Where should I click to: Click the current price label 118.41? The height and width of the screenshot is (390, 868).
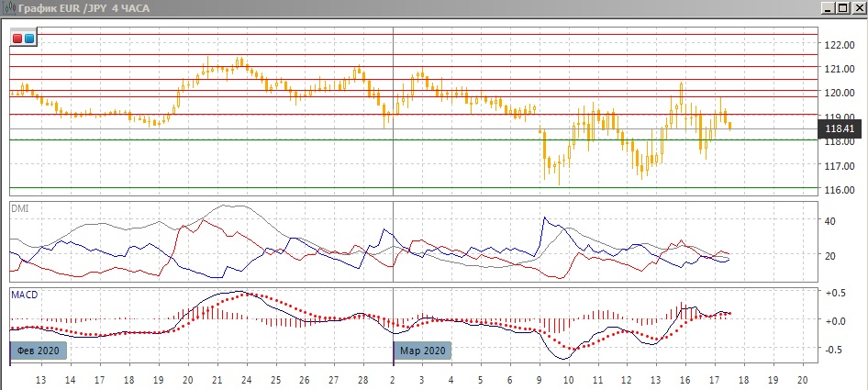[840, 129]
